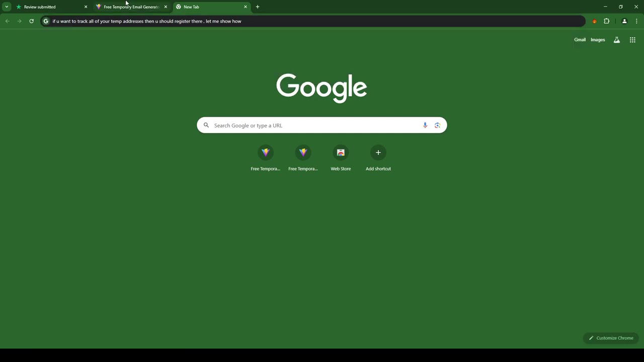Start voice search with microphone
Image resolution: width=644 pixels, height=362 pixels.
click(x=425, y=125)
